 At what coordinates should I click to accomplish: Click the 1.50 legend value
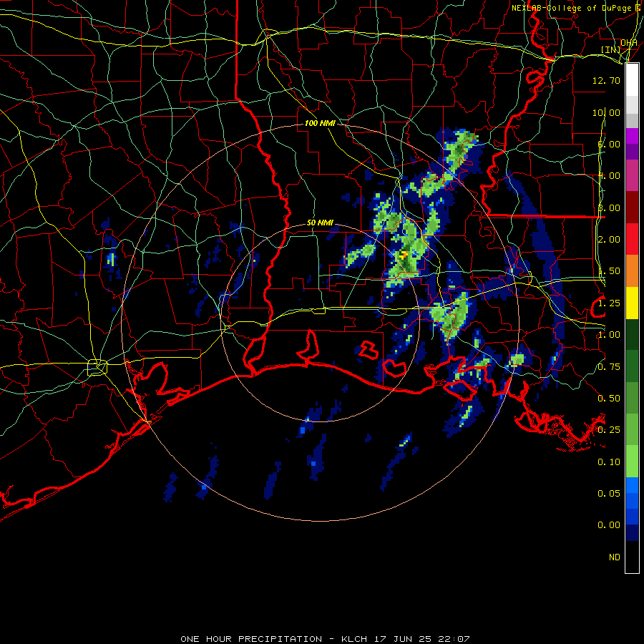click(609, 271)
